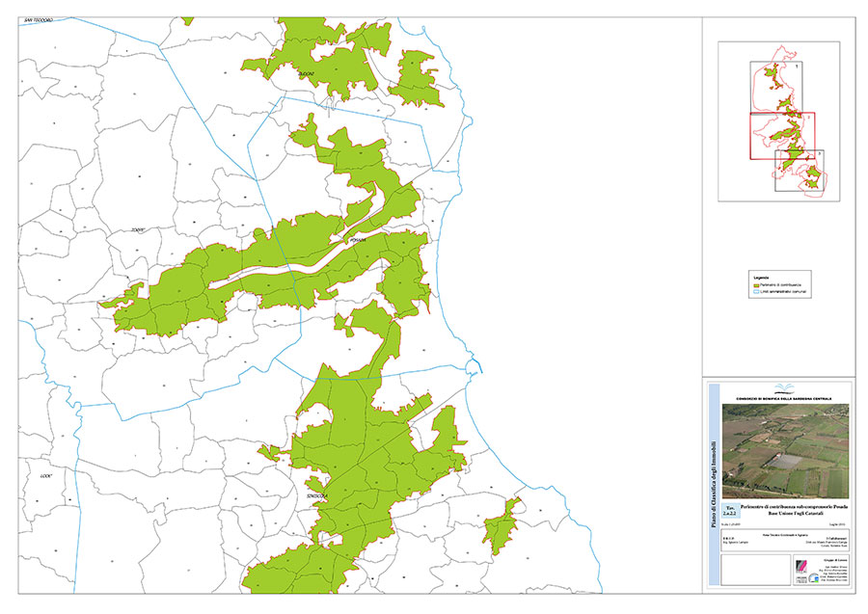Select frame 1 in the overview map
Viewport: 868px width, 614px height.
[775, 87]
